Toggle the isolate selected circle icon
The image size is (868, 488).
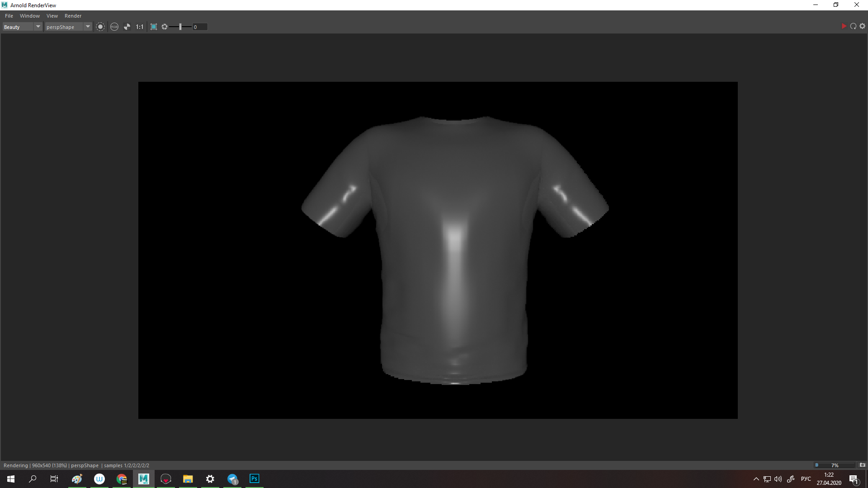point(100,27)
